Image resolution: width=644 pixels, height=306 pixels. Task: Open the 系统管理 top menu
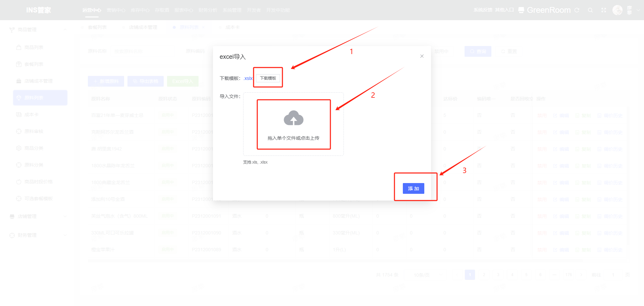coord(232,10)
